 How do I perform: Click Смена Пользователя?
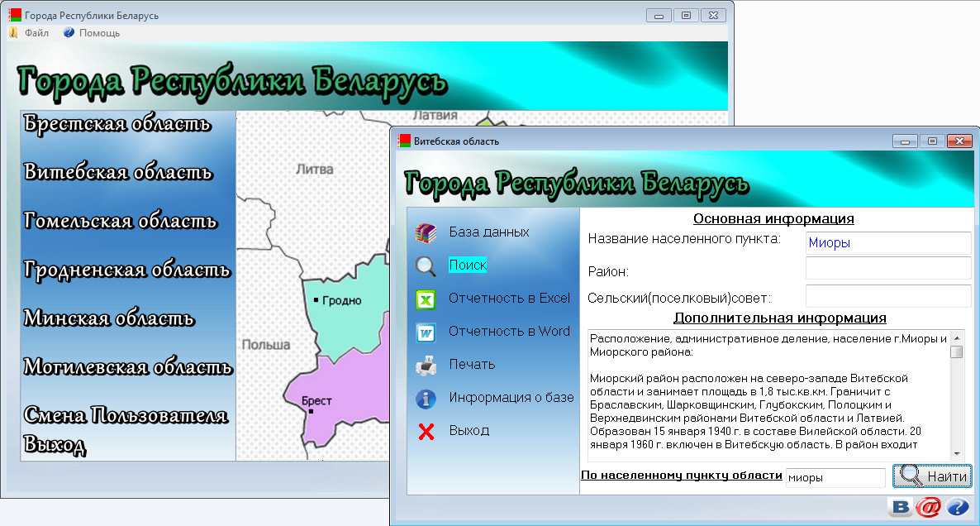[126, 415]
